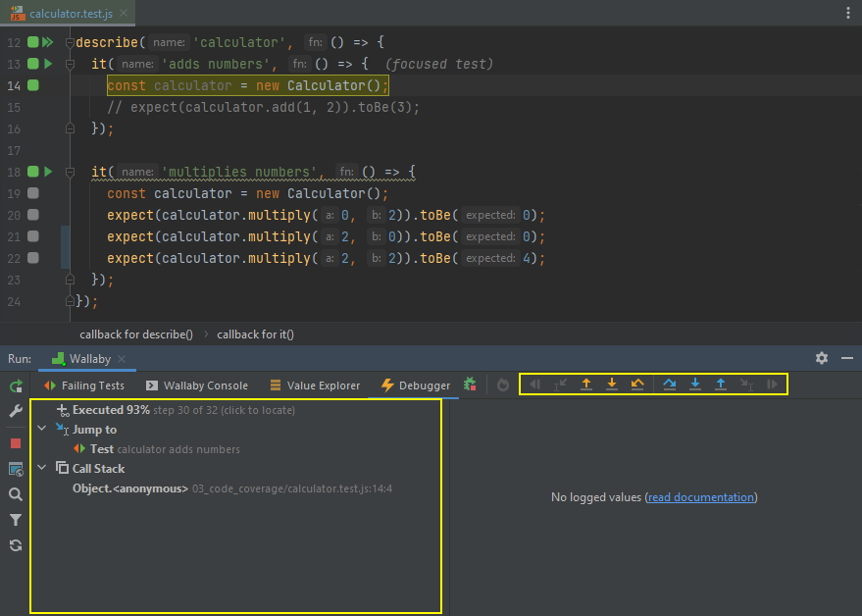
Task: Run the describe suite via line 12 double arrow
Action: coord(48,42)
